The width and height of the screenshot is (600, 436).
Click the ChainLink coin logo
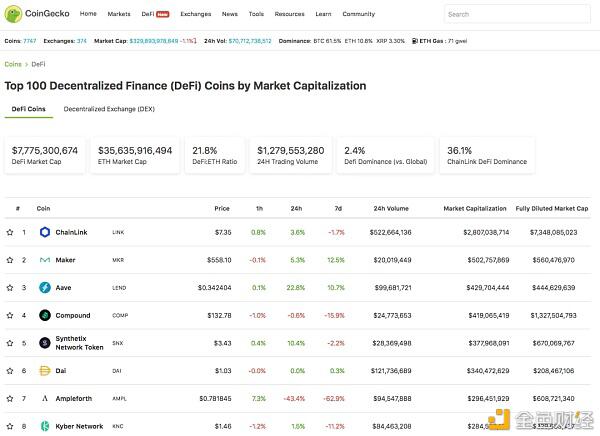[x=45, y=232]
